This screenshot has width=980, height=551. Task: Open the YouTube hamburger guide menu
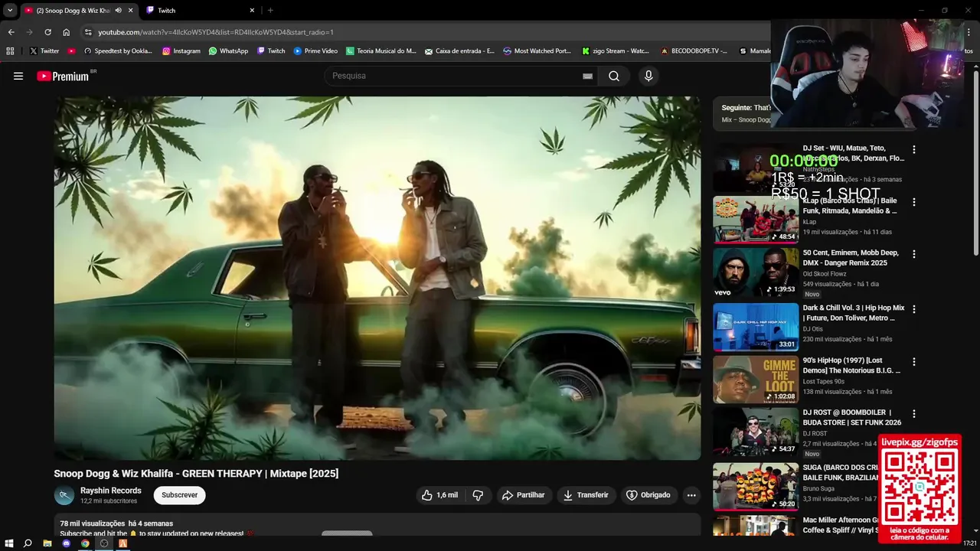pos(18,76)
